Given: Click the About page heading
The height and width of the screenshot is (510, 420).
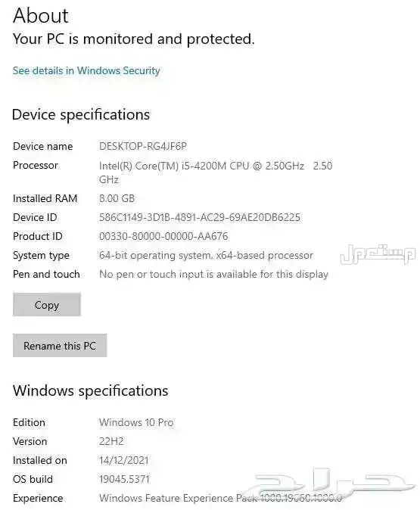Looking at the screenshot, I should [x=41, y=15].
